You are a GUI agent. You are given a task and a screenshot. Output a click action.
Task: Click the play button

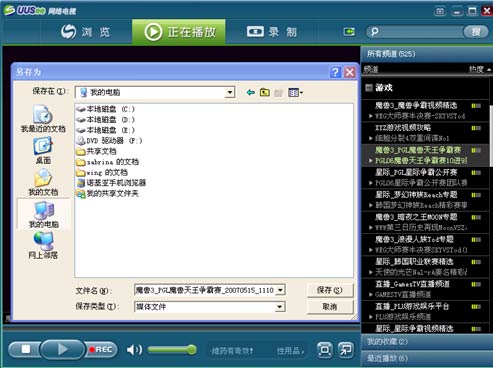[x=62, y=349]
